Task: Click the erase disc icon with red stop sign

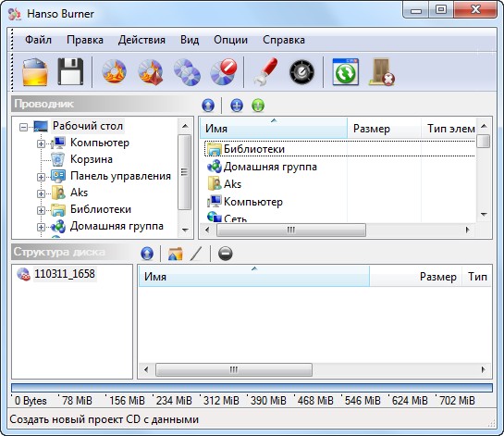Action: [224, 71]
